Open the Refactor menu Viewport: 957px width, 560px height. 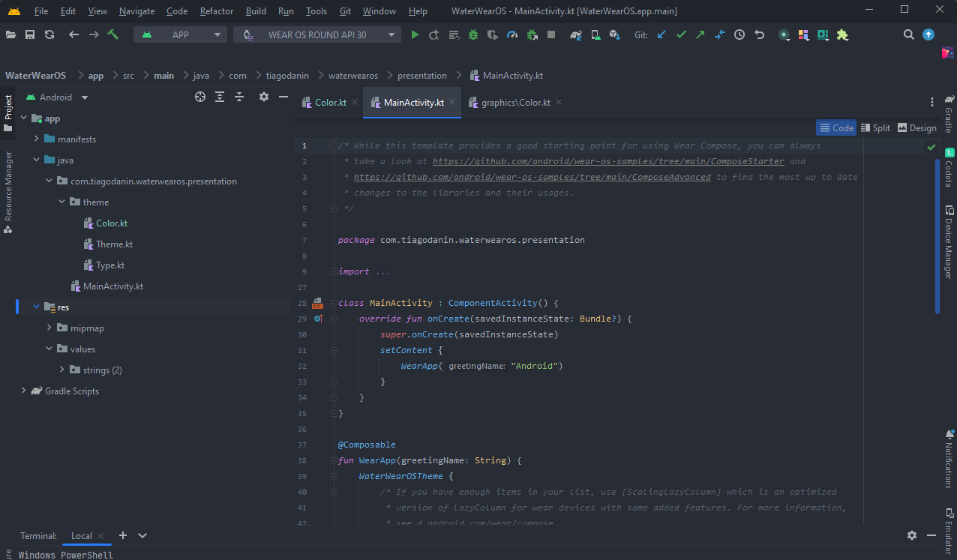216,11
